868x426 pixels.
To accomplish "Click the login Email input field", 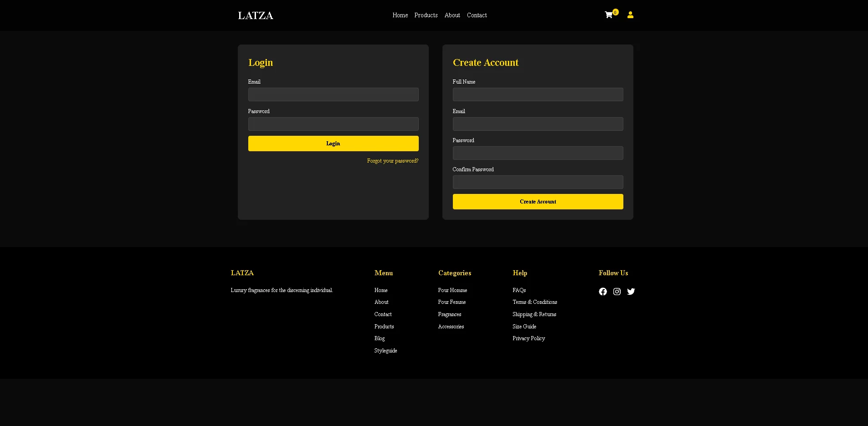I will 333,94.
